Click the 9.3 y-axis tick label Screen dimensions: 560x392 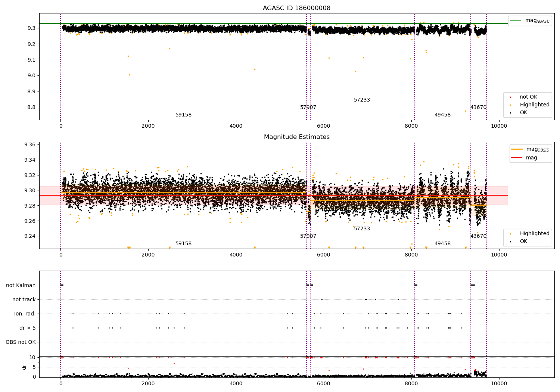pyautogui.click(x=31, y=28)
